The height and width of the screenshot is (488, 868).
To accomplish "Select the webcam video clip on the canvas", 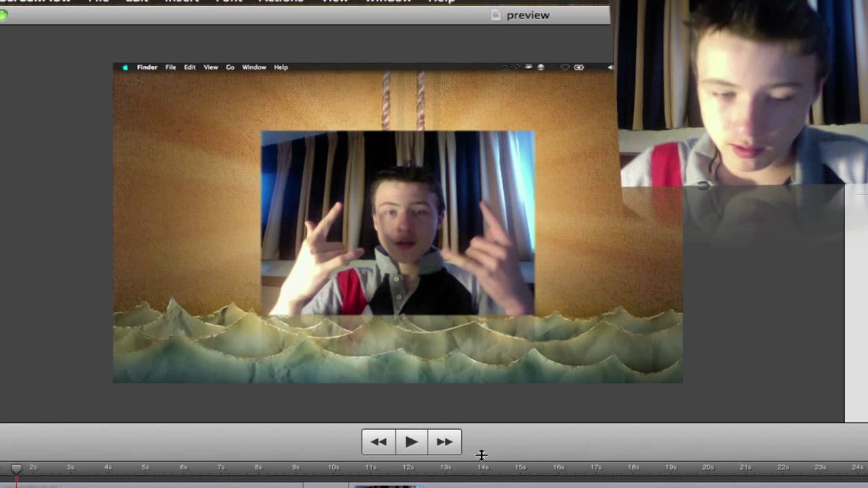I will 397,223.
